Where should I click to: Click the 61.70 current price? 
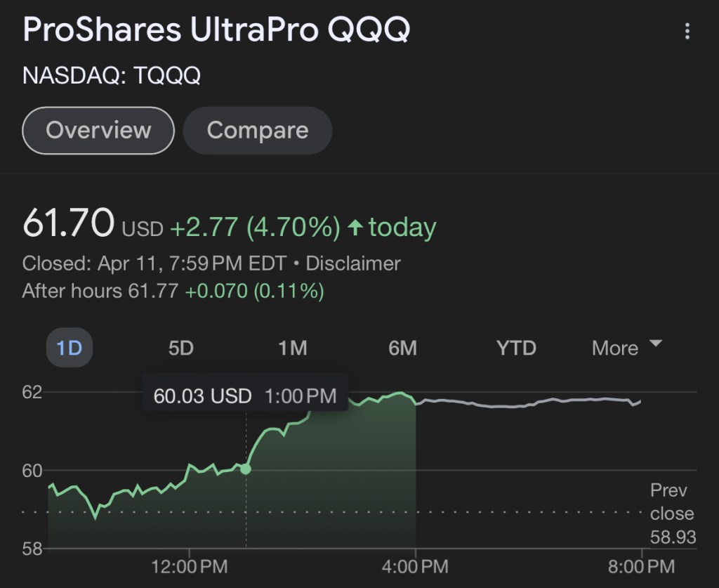(x=68, y=224)
